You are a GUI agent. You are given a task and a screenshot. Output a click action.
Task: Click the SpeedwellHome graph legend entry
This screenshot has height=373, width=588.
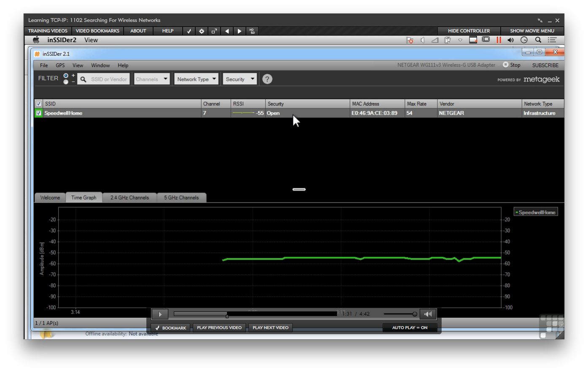click(x=536, y=212)
